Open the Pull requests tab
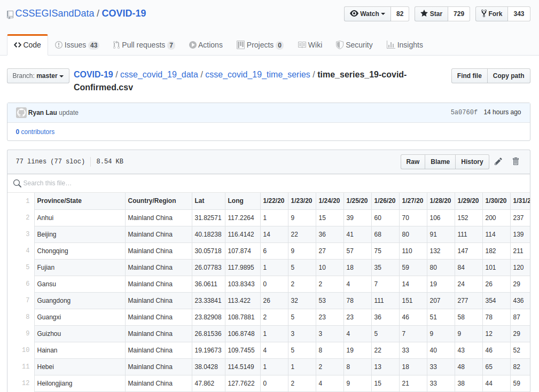 144,45
